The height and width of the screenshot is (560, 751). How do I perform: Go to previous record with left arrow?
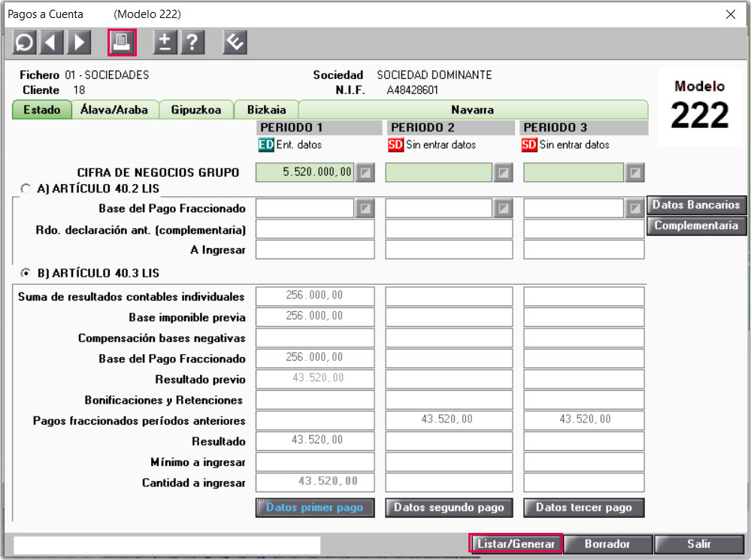pos(51,42)
